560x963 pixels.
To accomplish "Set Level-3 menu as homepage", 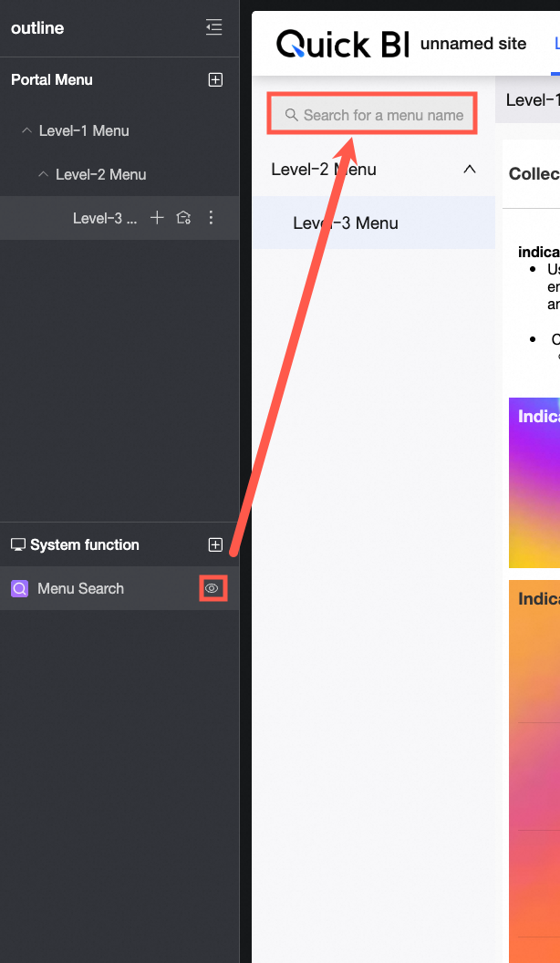I will (183, 217).
